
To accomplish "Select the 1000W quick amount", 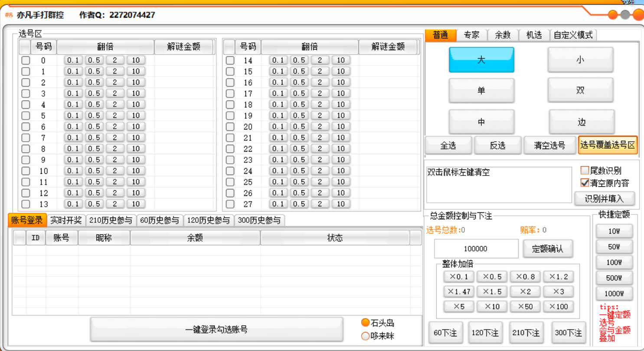I will (x=614, y=293).
